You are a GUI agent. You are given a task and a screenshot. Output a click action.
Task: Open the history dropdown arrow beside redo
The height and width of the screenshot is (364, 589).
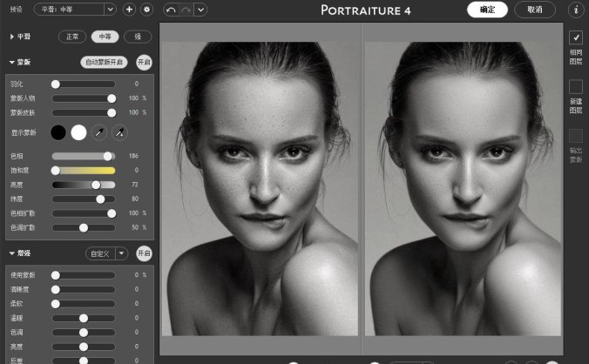(x=201, y=10)
